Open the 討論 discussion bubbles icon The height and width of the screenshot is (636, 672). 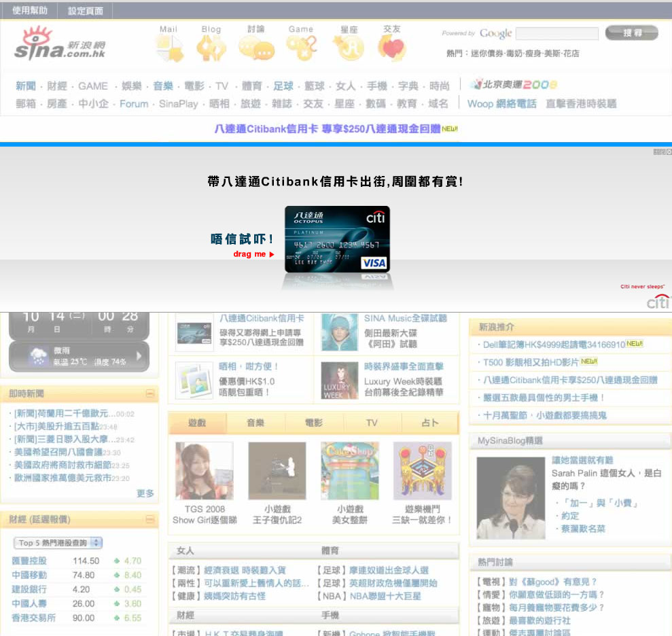click(x=256, y=48)
